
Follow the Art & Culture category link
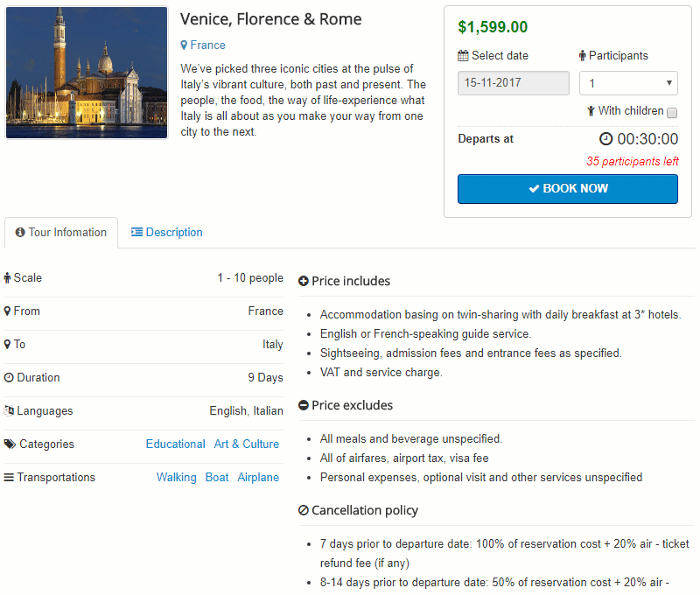(x=247, y=444)
